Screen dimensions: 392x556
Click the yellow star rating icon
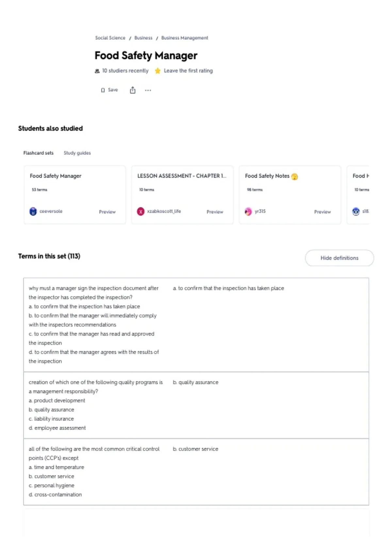pyautogui.click(x=157, y=71)
